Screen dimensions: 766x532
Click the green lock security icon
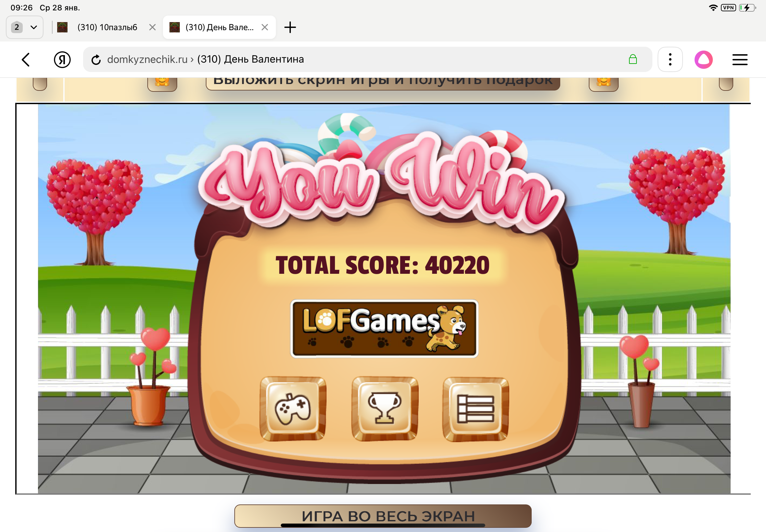632,60
